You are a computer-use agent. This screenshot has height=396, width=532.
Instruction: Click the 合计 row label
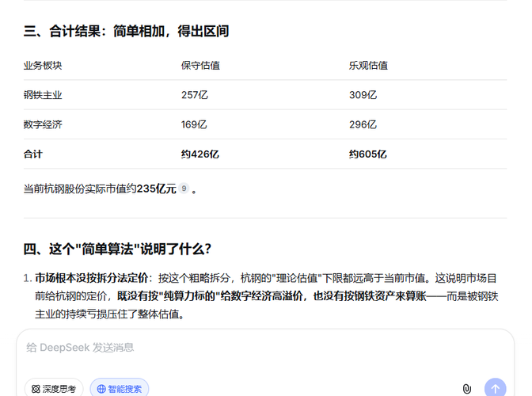[33, 154]
